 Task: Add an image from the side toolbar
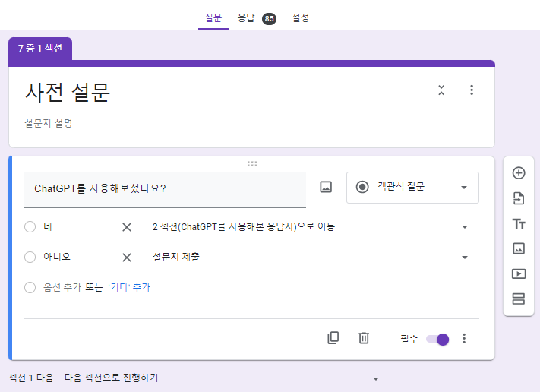[519, 248]
